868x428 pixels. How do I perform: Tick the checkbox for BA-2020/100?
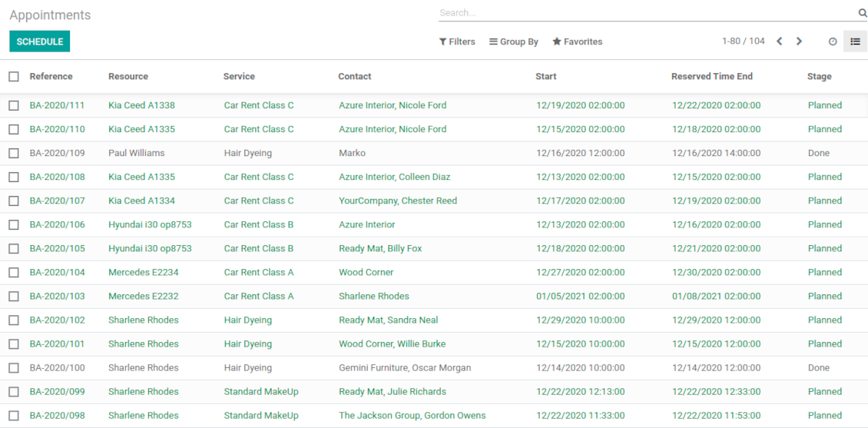14,368
